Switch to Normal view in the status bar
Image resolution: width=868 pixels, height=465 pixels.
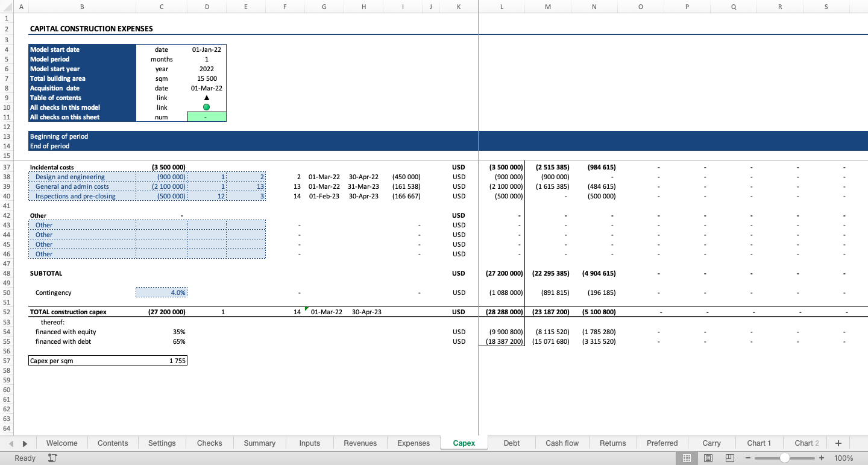[687, 458]
